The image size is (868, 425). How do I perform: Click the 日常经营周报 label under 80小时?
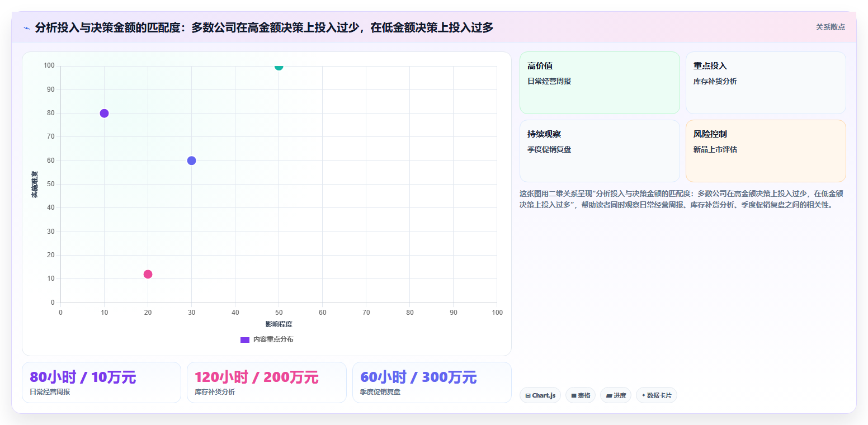pyautogui.click(x=50, y=392)
